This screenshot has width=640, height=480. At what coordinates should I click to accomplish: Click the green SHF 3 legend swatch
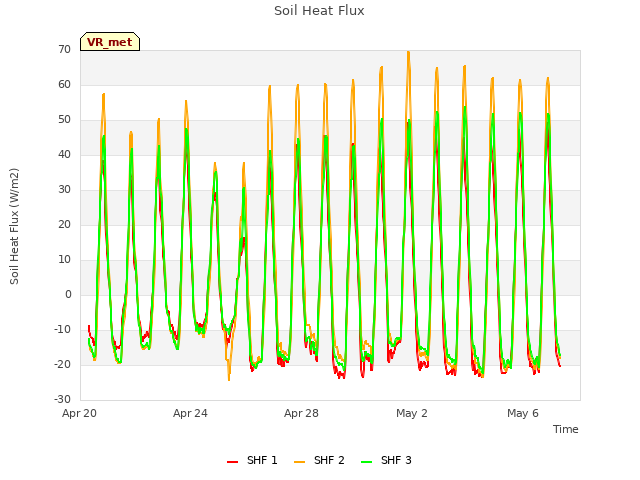(367, 462)
